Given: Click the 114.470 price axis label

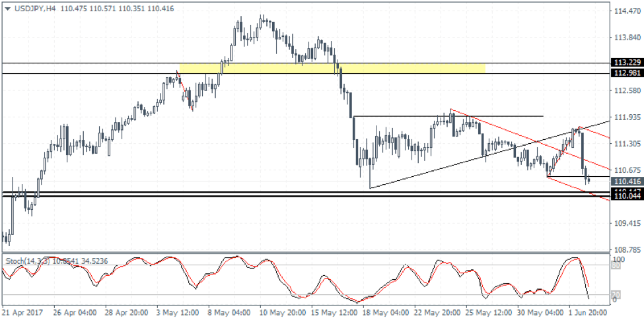Looking at the screenshot, I should pos(626,11).
